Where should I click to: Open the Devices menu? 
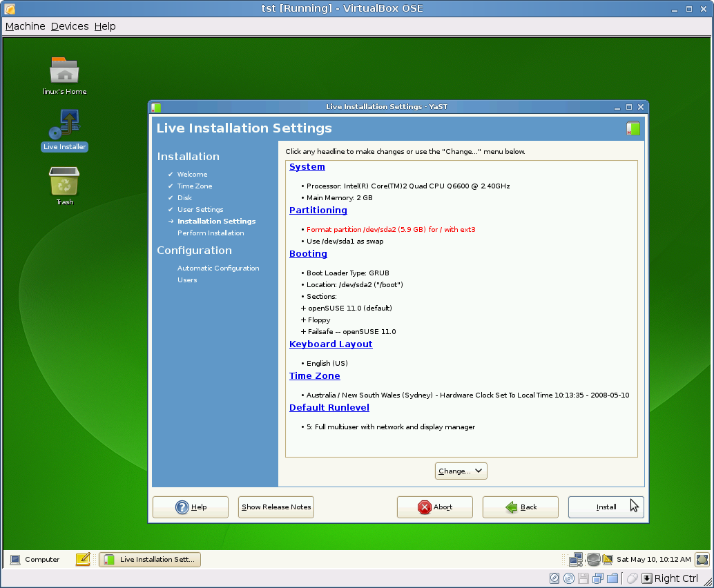(70, 26)
